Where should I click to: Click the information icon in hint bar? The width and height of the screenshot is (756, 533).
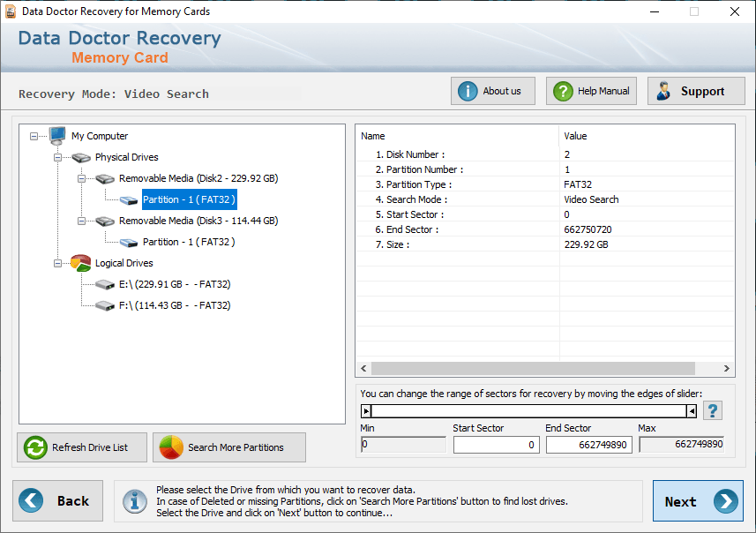(134, 501)
